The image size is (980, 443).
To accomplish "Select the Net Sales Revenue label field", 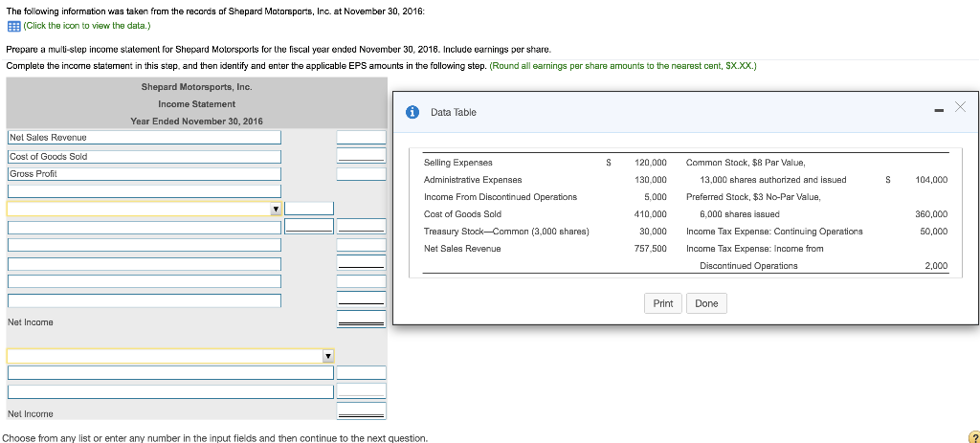I will pyautogui.click(x=144, y=138).
